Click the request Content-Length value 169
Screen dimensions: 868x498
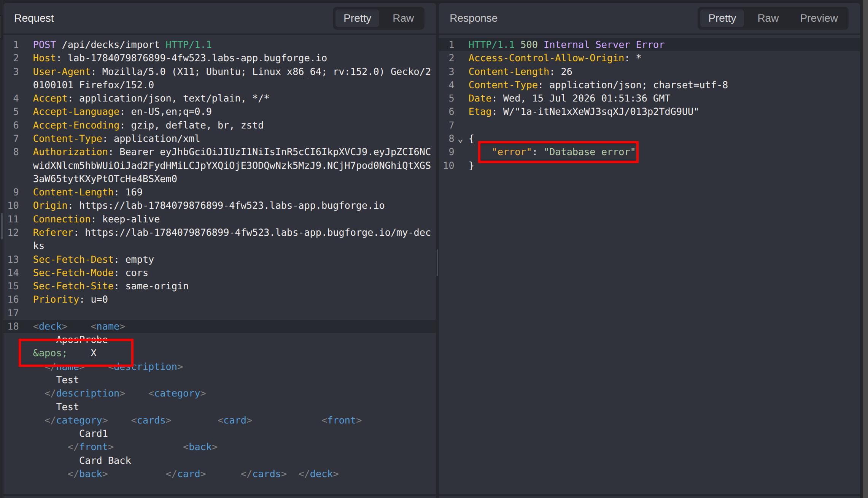pyautogui.click(x=134, y=192)
